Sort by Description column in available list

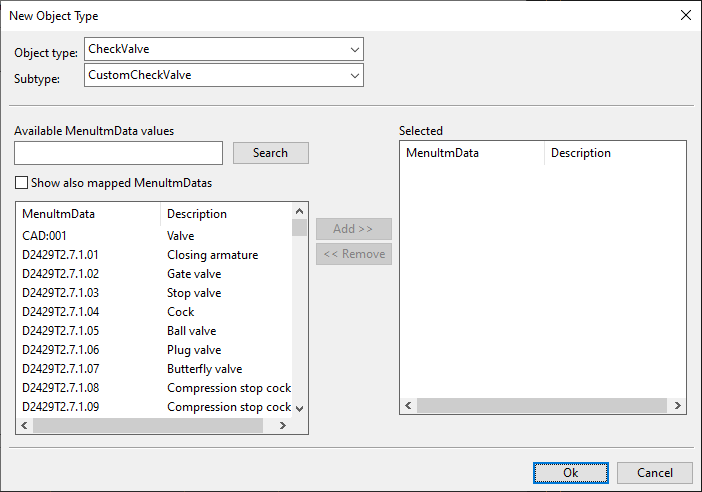[224, 214]
